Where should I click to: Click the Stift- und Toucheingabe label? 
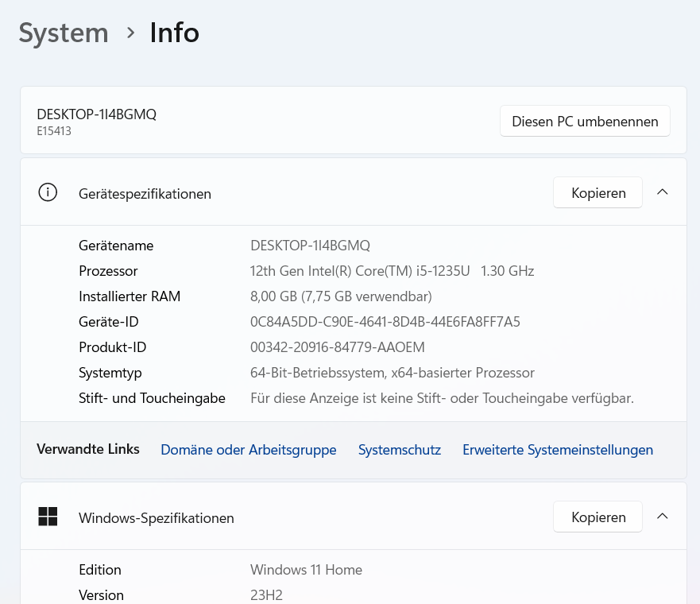coord(152,398)
